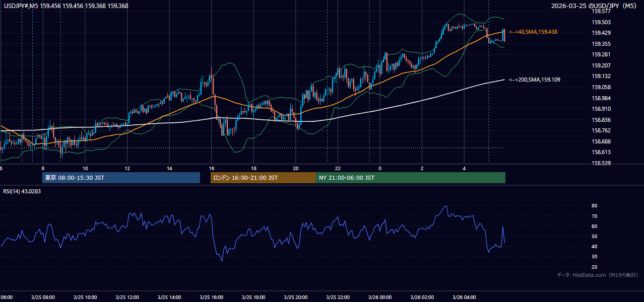Click RSI scale level 70
Screen dimensions: 644x302
point(595,216)
